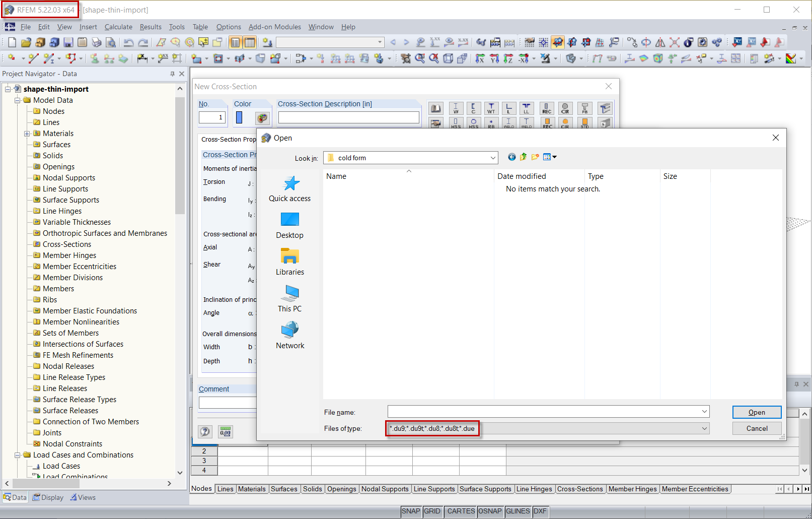Select the C channel section icon
The height and width of the screenshot is (519, 812).
tap(474, 108)
